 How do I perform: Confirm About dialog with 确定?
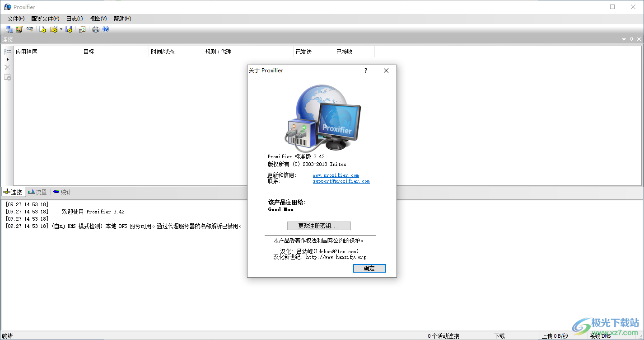click(x=369, y=268)
